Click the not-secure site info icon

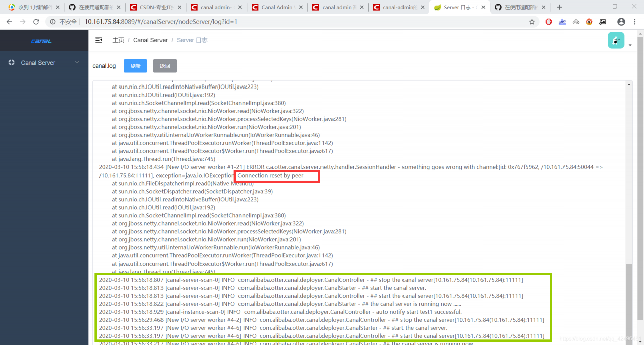coord(53,22)
